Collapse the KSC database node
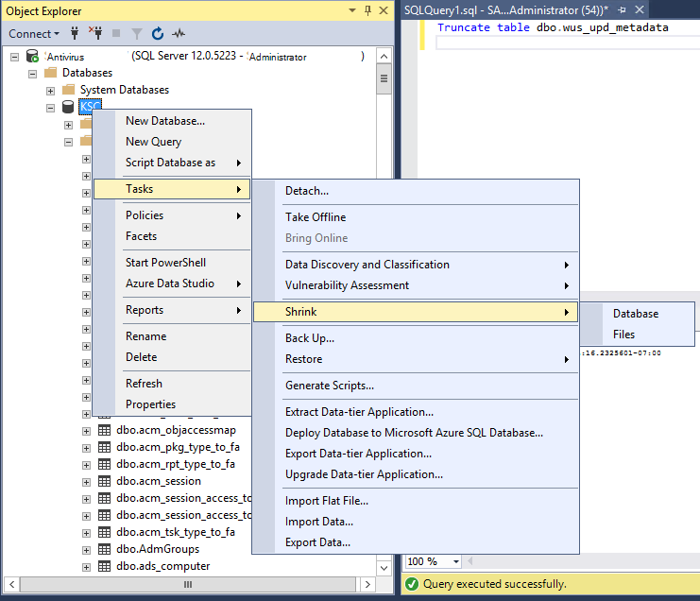The width and height of the screenshot is (700, 601). click(x=50, y=108)
